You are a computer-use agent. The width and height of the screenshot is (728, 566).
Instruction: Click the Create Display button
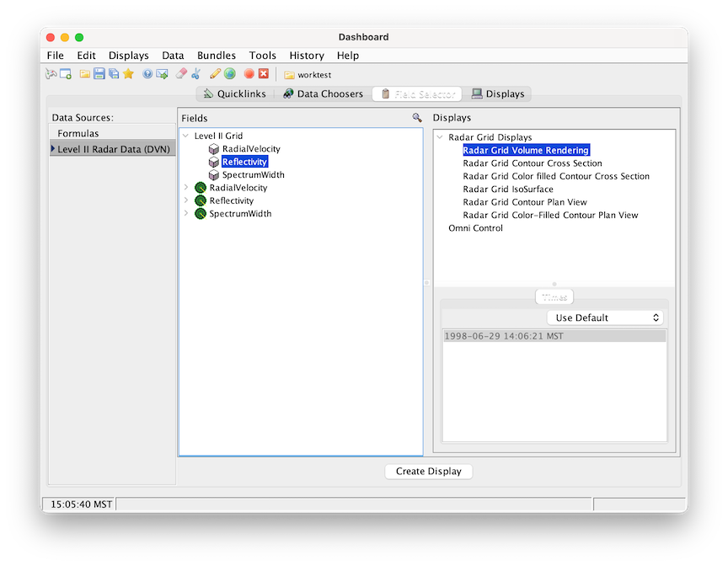(x=428, y=472)
